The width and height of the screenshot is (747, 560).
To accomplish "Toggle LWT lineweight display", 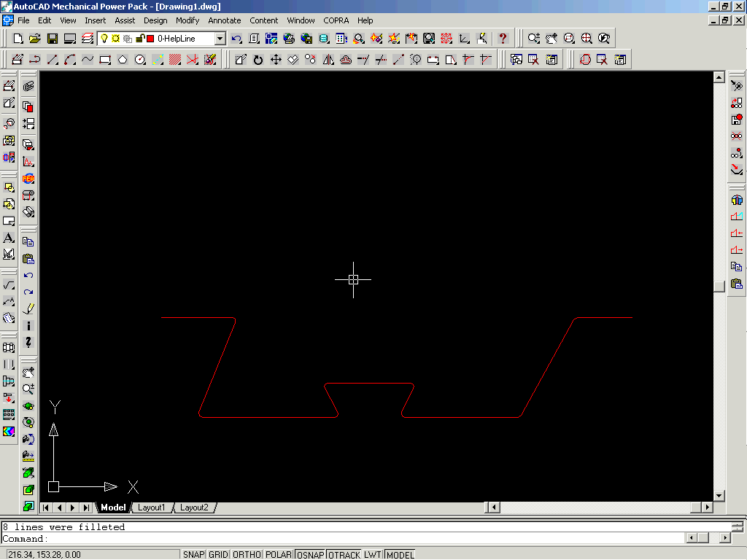I will pos(373,555).
